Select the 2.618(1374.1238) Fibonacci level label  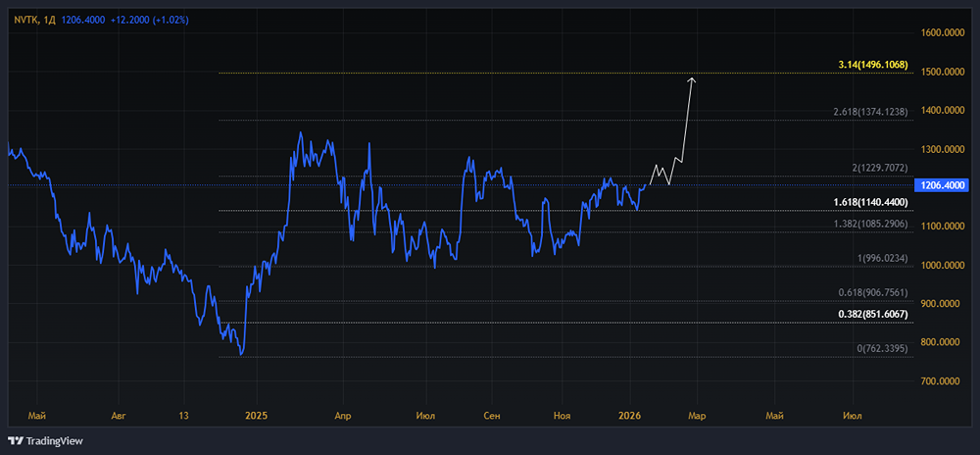coord(872,112)
